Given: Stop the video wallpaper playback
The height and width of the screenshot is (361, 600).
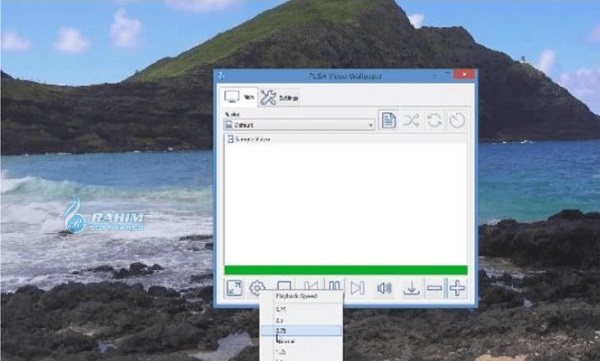Looking at the screenshot, I should 284,285.
